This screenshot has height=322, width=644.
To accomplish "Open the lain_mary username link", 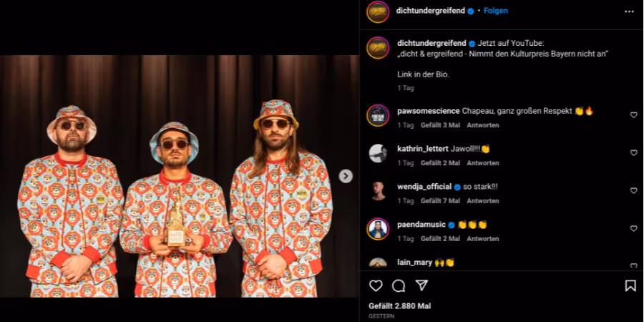I will click(x=414, y=263).
